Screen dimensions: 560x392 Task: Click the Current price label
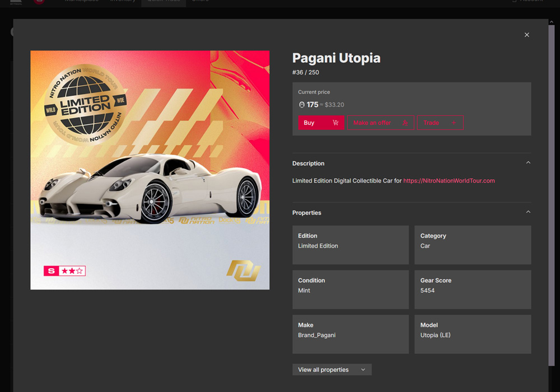click(314, 92)
